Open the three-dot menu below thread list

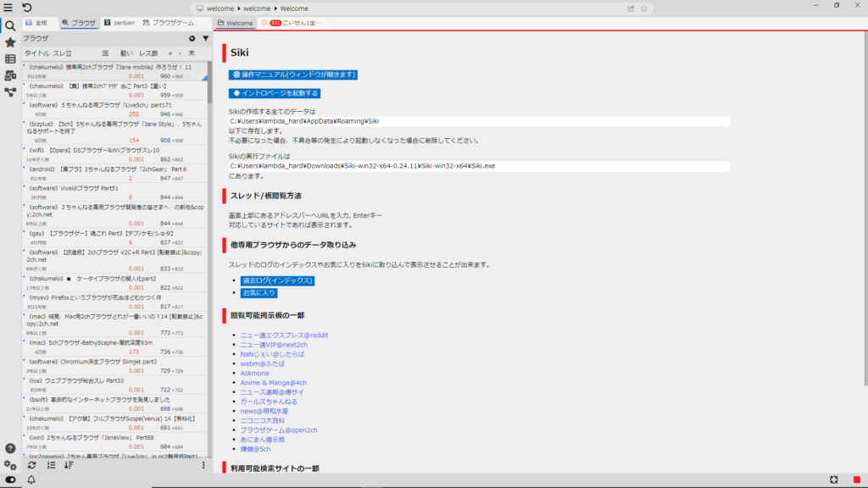(x=203, y=465)
